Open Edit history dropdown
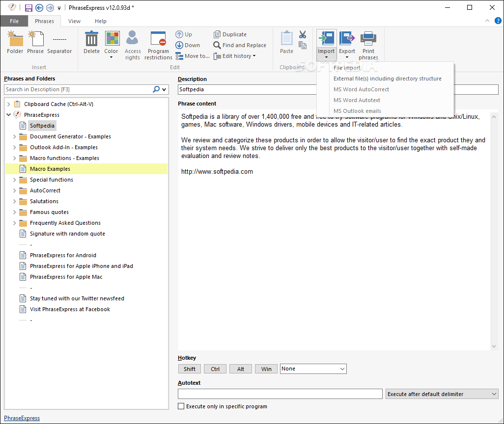Screen dimensions: 504x424 pyautogui.click(x=235, y=56)
